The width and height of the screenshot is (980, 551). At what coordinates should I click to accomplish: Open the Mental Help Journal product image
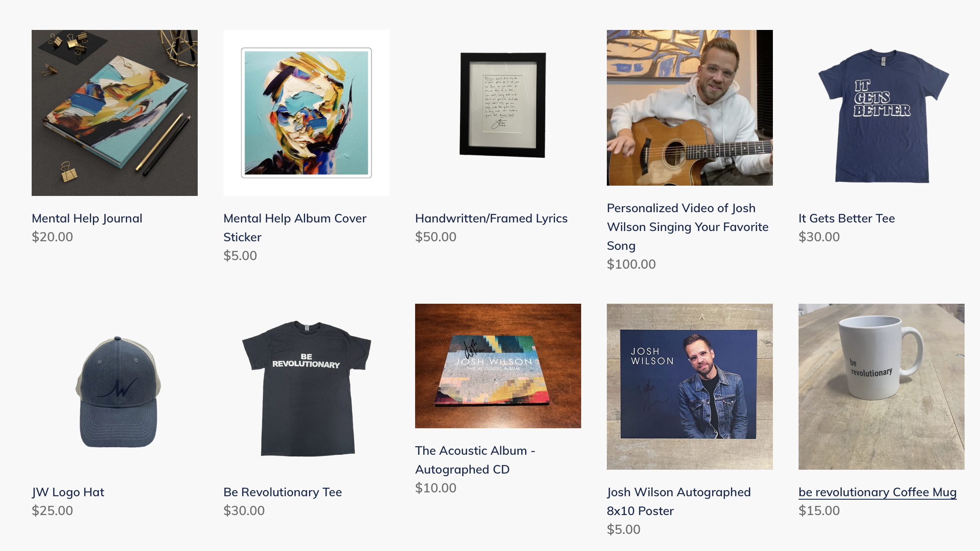coord(115,113)
